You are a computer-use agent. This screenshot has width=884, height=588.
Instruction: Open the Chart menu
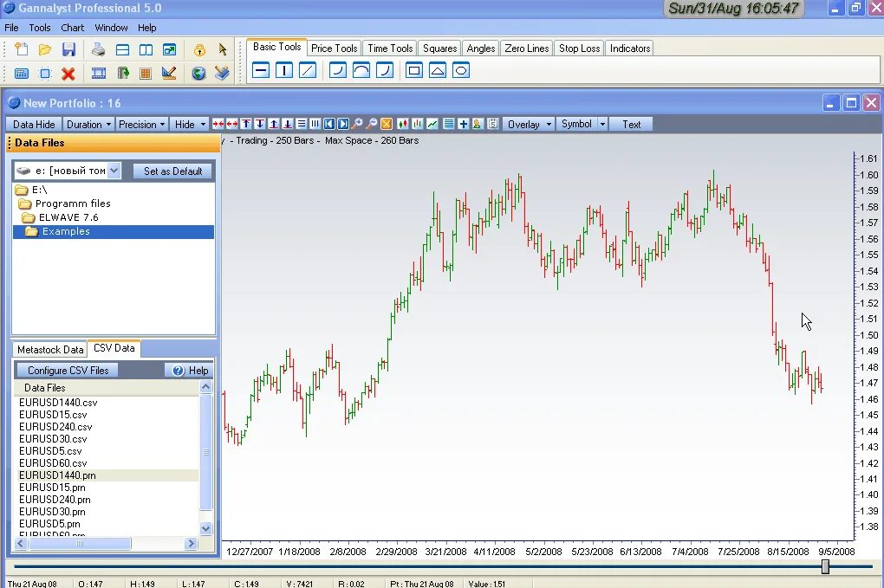tap(72, 28)
